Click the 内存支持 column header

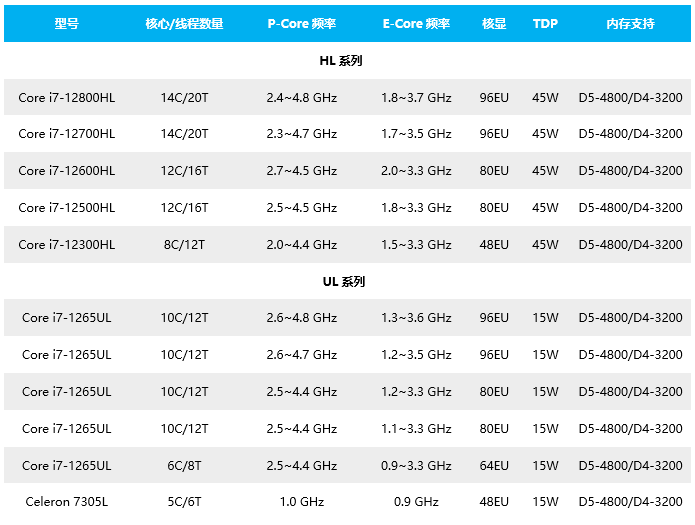coord(630,24)
